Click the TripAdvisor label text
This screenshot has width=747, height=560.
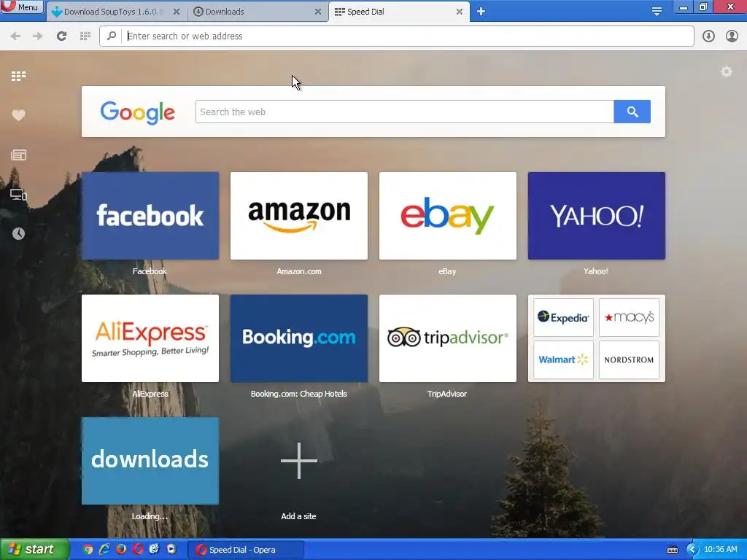[x=447, y=394]
